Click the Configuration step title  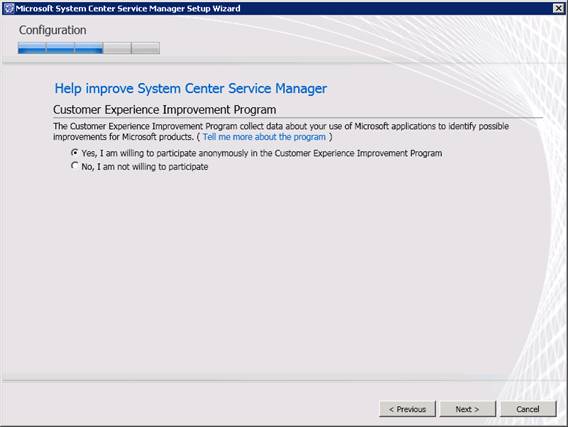(53, 30)
